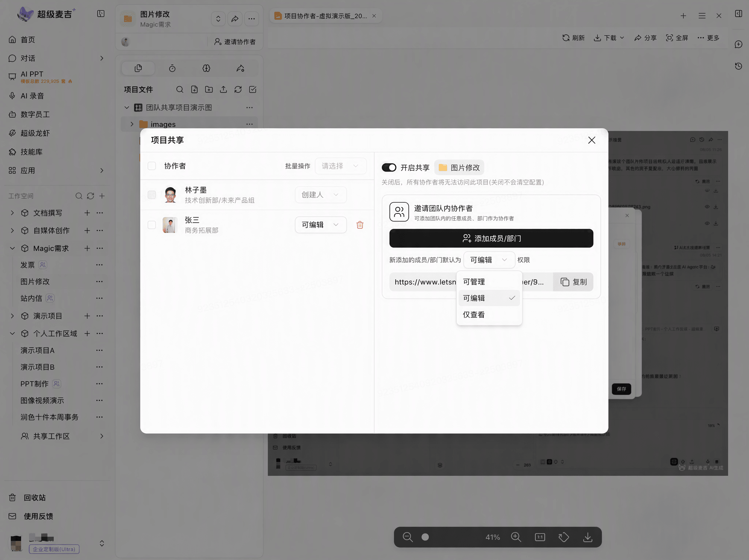Viewport: 749px width, 560px height.
Task: Share 图片修改 project via arrow icon
Action: click(235, 18)
